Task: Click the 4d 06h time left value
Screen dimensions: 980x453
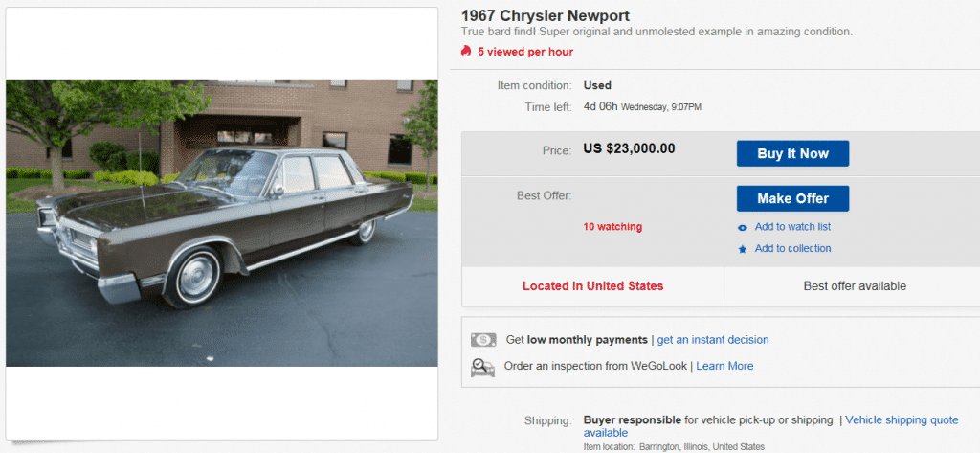Action: tap(600, 106)
